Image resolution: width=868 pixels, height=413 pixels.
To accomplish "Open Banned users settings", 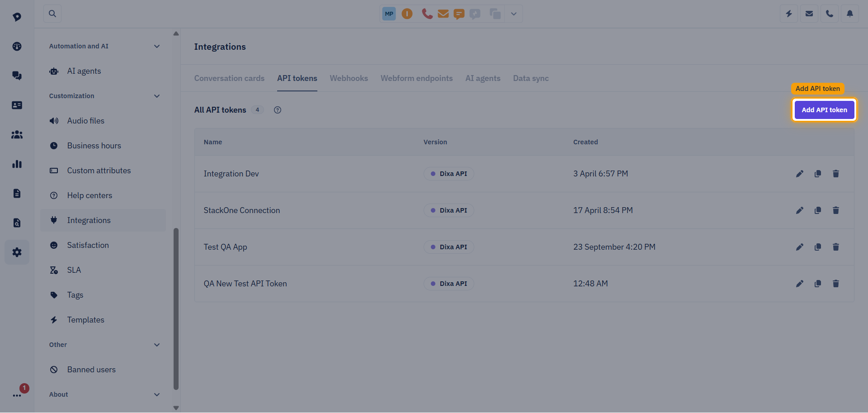I will pos(103,370).
